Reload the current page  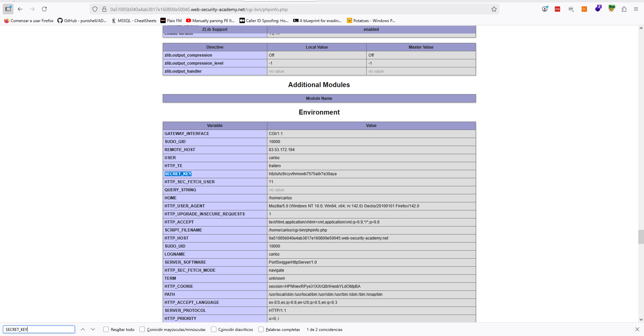tap(44, 9)
